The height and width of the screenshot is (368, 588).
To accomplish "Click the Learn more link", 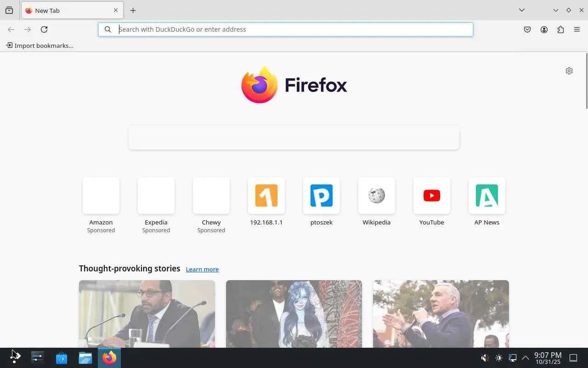I will pos(202,269).
